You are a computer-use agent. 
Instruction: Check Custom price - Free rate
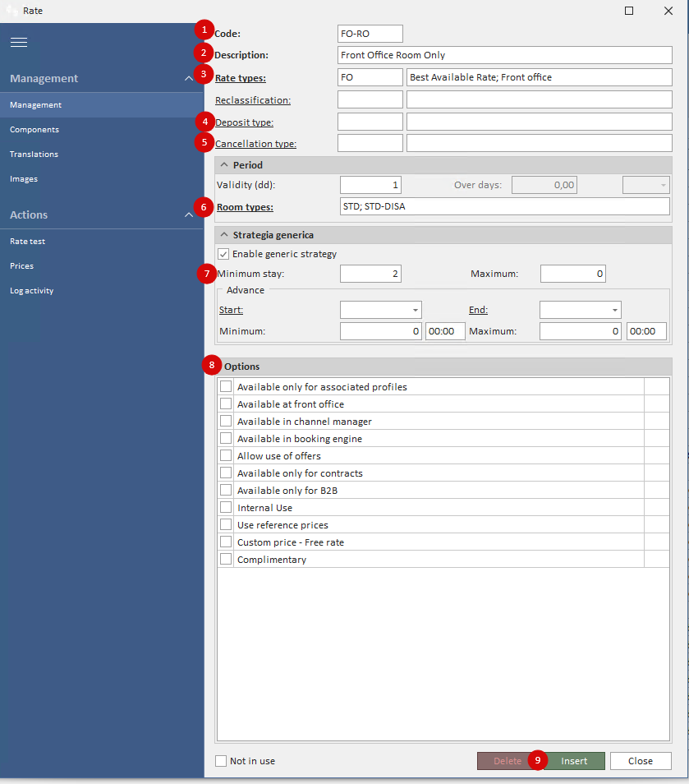tap(226, 542)
